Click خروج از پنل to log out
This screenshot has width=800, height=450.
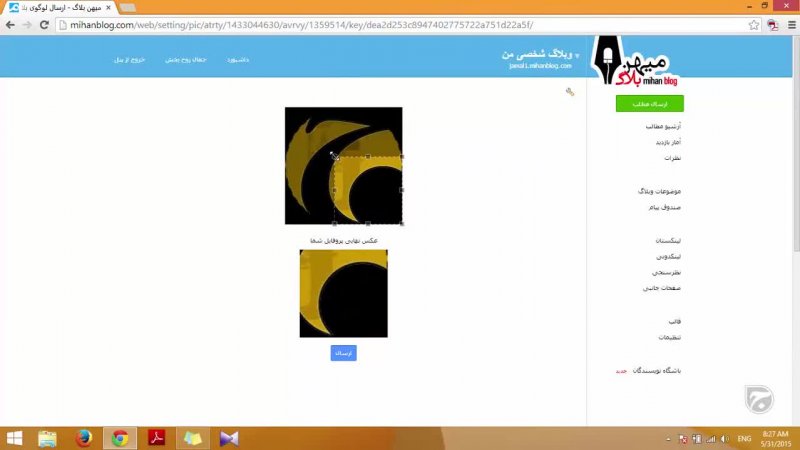130,60
